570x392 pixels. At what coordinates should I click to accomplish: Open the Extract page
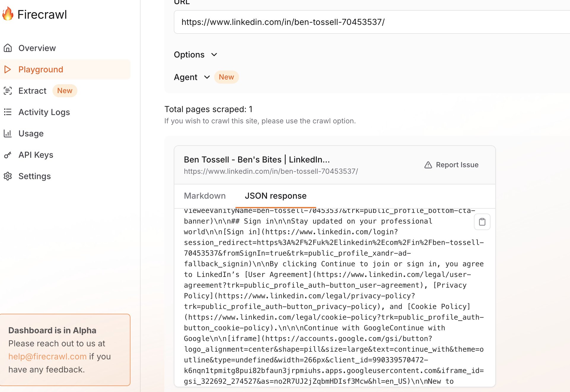(65, 91)
